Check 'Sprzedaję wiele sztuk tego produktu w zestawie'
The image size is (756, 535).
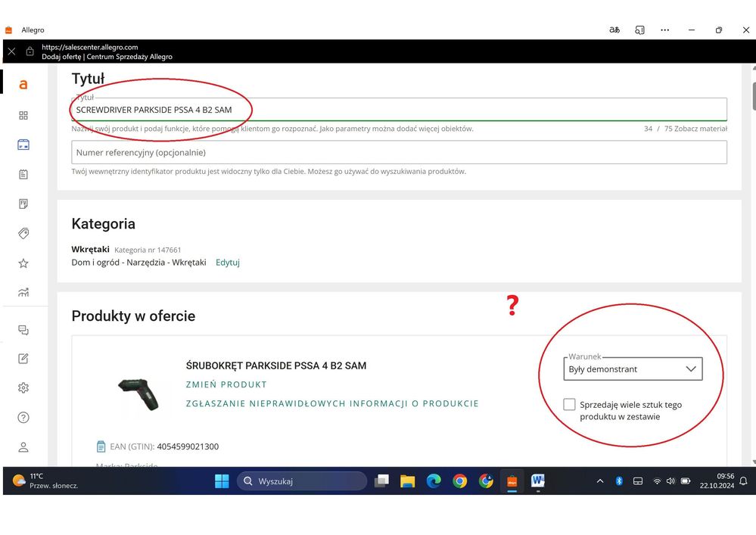(569, 404)
